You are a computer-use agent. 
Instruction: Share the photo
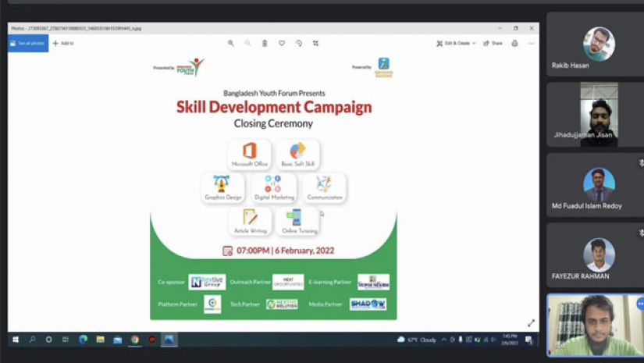[493, 43]
